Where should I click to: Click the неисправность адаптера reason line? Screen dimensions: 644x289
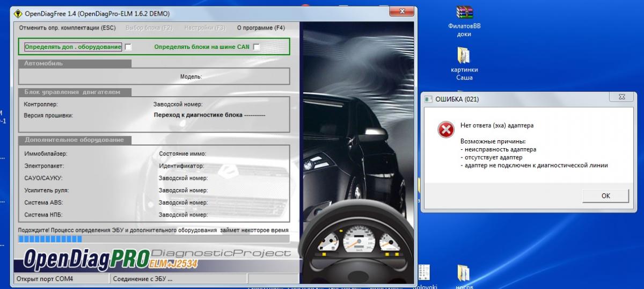[x=498, y=149]
